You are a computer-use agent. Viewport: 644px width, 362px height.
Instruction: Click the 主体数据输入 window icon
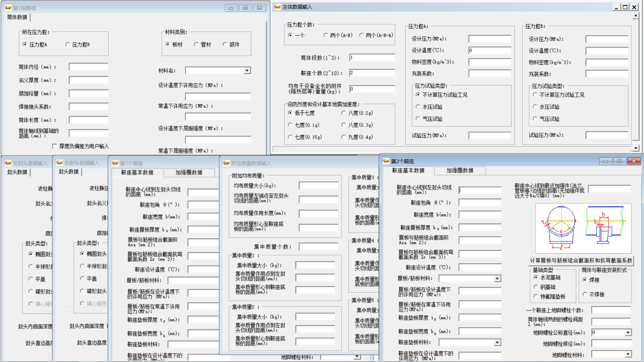pos(277,6)
